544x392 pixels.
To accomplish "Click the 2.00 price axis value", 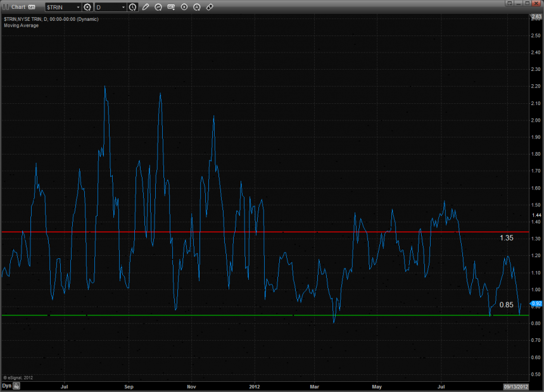I will [536, 120].
